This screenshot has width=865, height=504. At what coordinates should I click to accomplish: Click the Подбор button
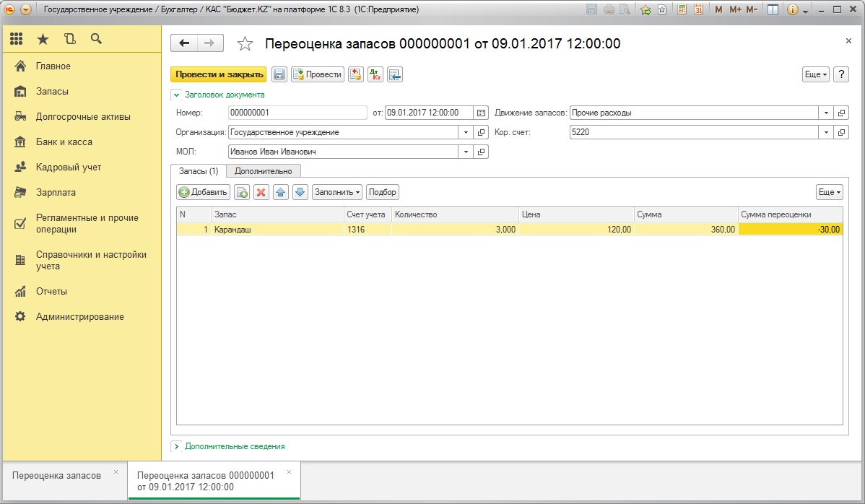(x=382, y=192)
